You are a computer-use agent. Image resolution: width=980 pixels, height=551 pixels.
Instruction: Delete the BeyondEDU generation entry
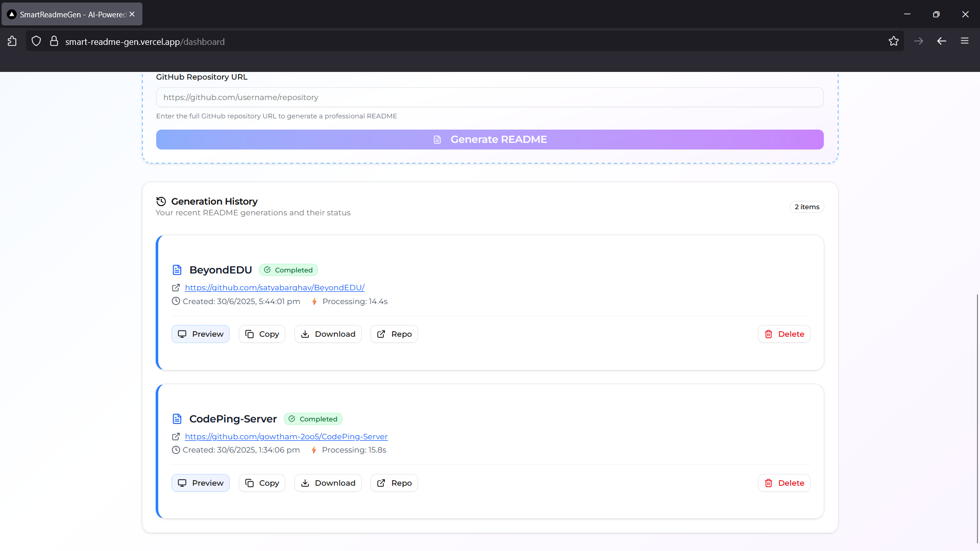(x=784, y=334)
